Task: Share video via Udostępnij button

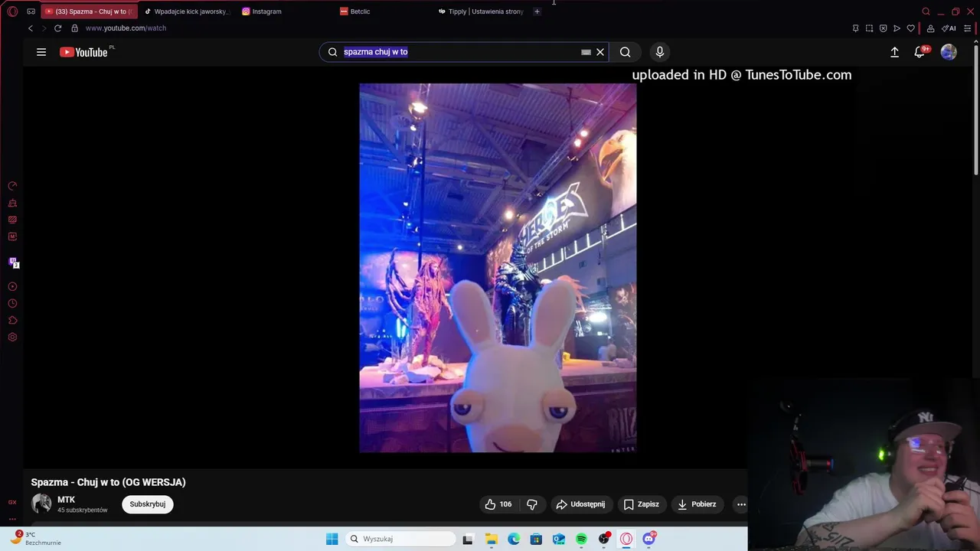Action: click(x=580, y=504)
